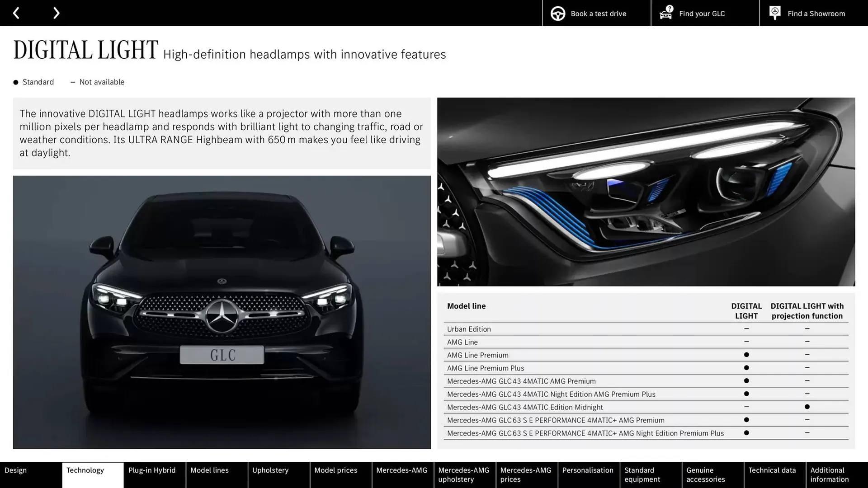Open the Standard equipment tab
Viewport: 868px width, 488px height.
click(x=651, y=475)
